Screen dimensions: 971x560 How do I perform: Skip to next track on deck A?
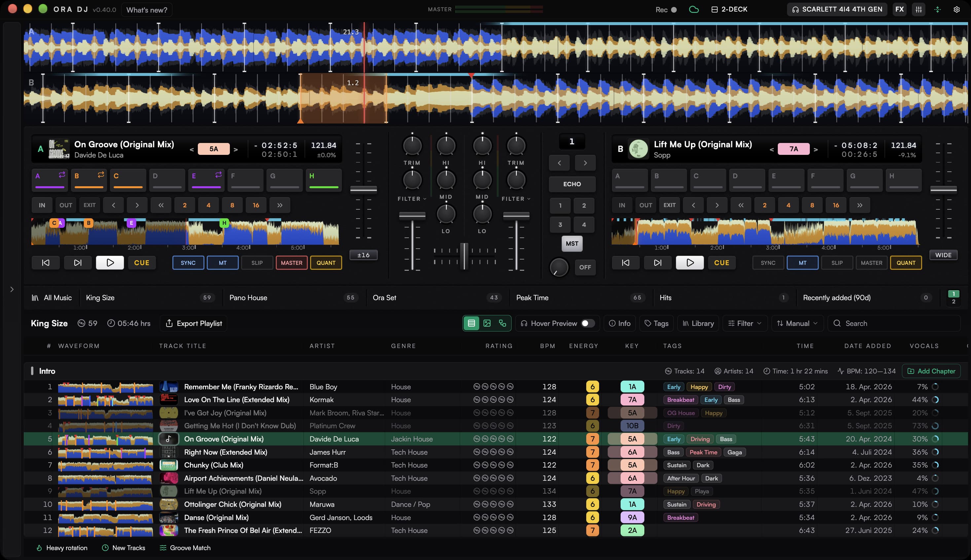click(x=78, y=263)
